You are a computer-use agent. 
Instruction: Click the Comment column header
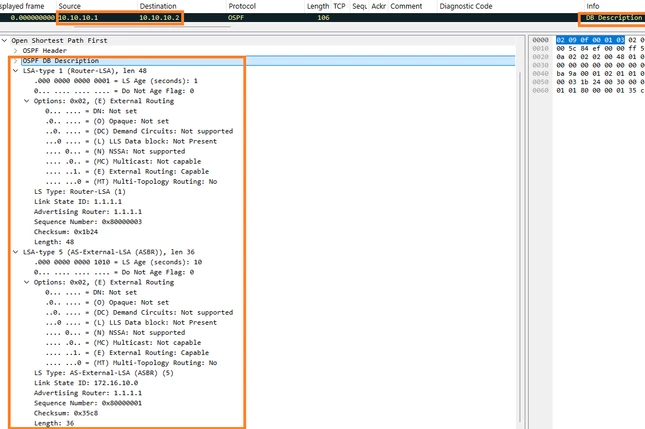point(406,6)
